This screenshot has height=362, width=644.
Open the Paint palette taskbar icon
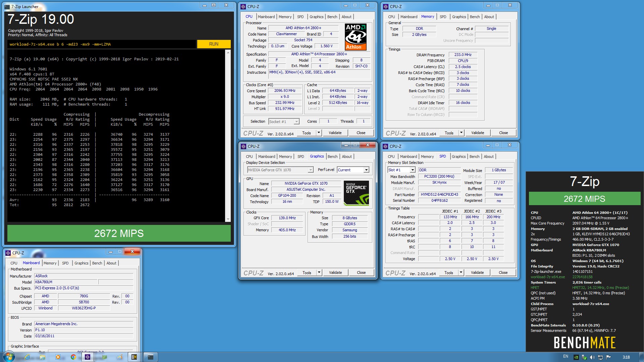[119, 357]
